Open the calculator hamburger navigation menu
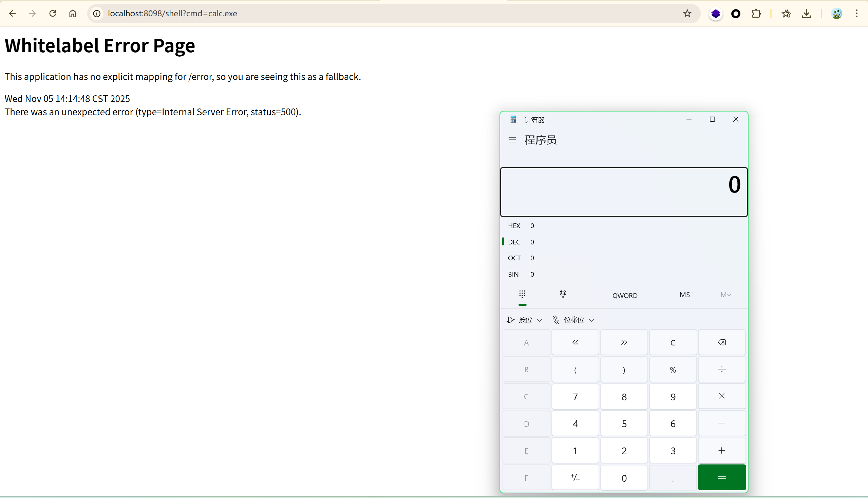Viewport: 868px width, 498px height. pos(512,140)
